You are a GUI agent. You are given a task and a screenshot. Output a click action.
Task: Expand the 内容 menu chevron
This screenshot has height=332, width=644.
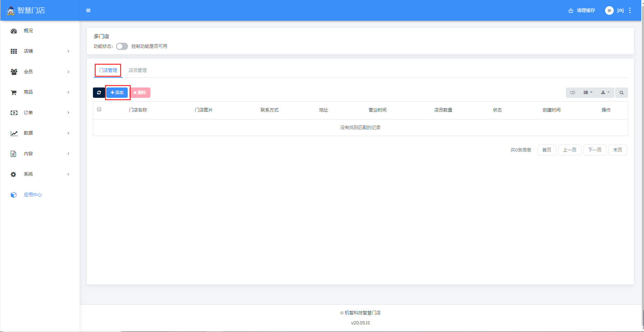pos(68,154)
